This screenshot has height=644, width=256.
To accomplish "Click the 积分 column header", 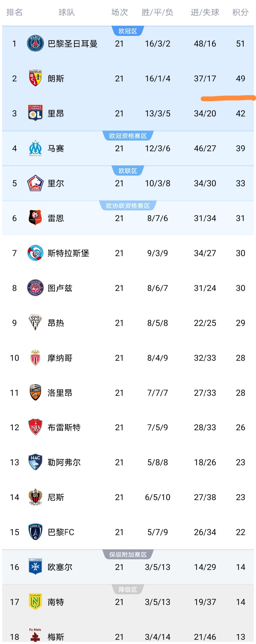I will pos(240,12).
